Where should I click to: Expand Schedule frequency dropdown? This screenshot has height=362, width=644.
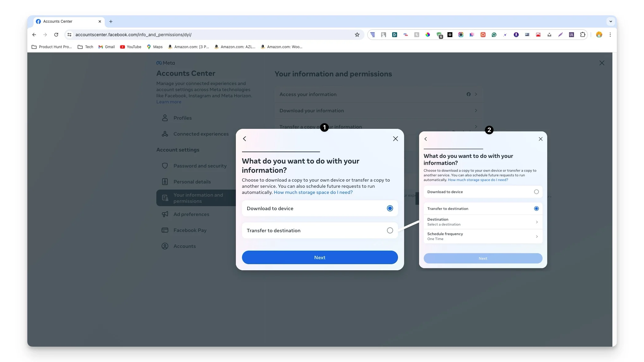pos(482,236)
